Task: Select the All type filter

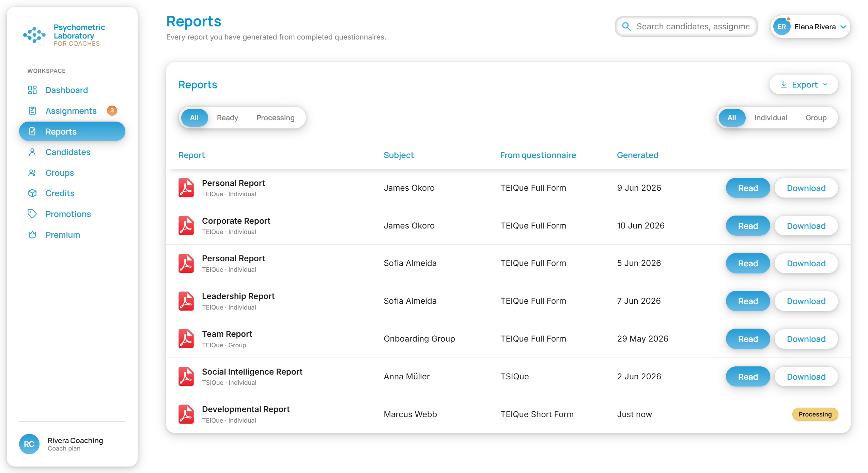Action: tap(732, 118)
